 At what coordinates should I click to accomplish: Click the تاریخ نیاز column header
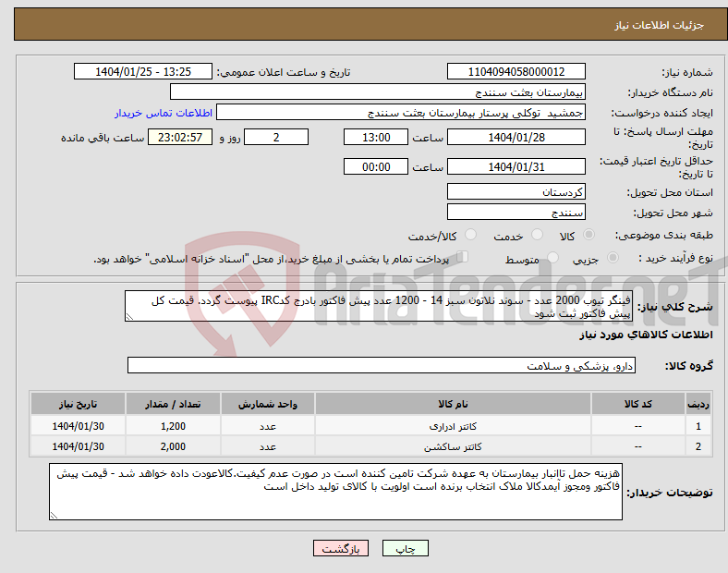(78, 404)
